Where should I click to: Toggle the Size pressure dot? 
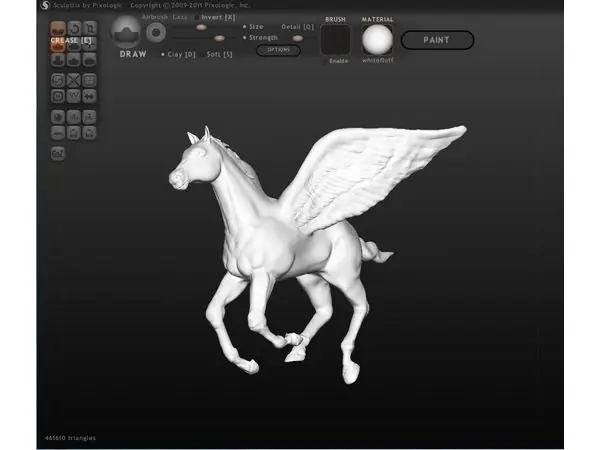245,27
